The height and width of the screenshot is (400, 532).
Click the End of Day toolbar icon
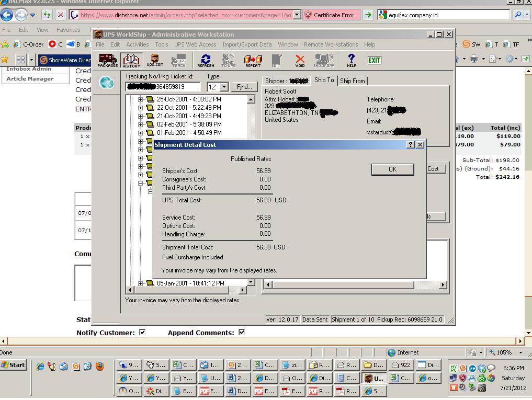point(324,60)
